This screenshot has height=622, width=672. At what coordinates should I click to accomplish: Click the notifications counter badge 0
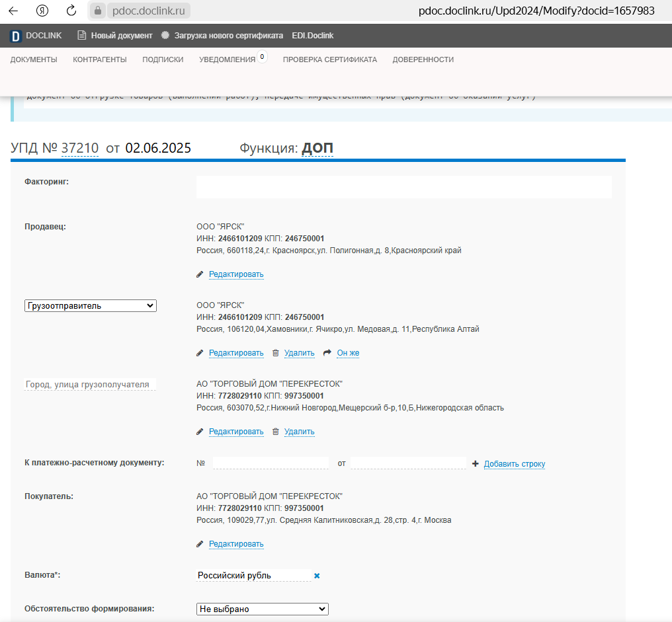(x=263, y=57)
